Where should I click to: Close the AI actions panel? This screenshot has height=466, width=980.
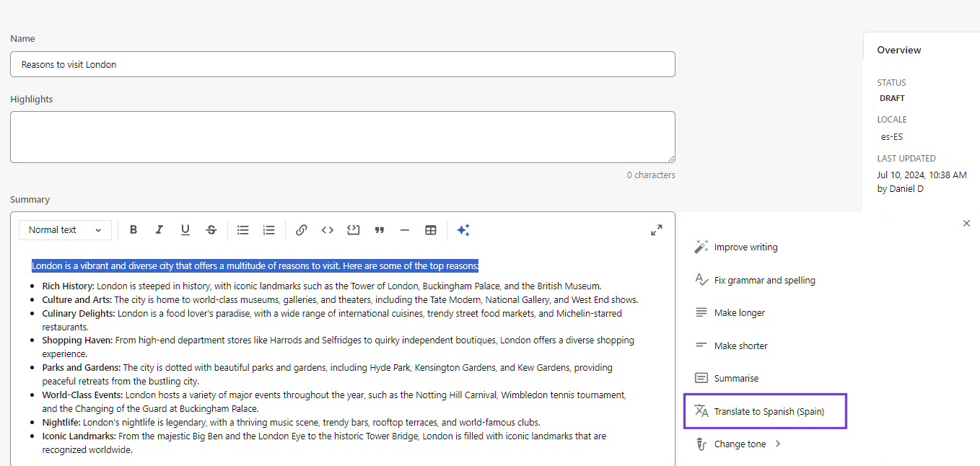click(967, 224)
